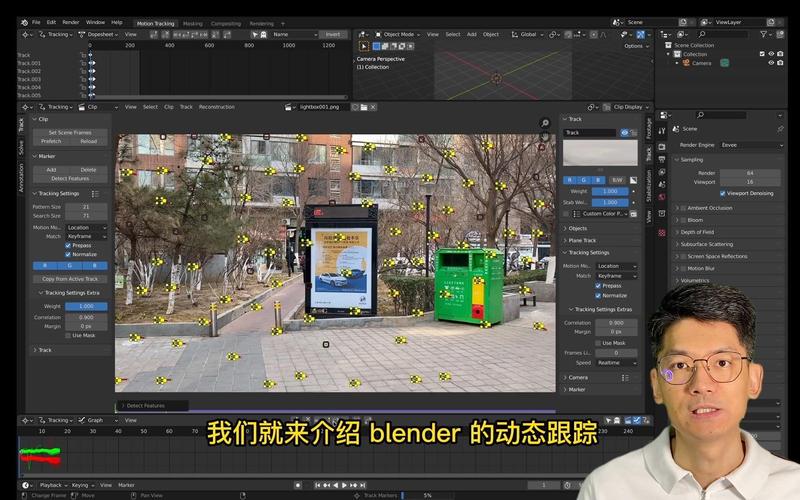Open the Output properties tab icon
This screenshot has width=800, height=500.
[662, 160]
